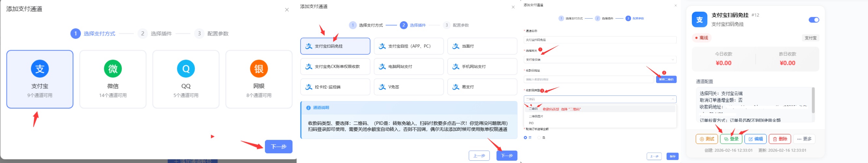Click the info icon beside 通道说明
The image size is (868, 163).
(308, 108)
